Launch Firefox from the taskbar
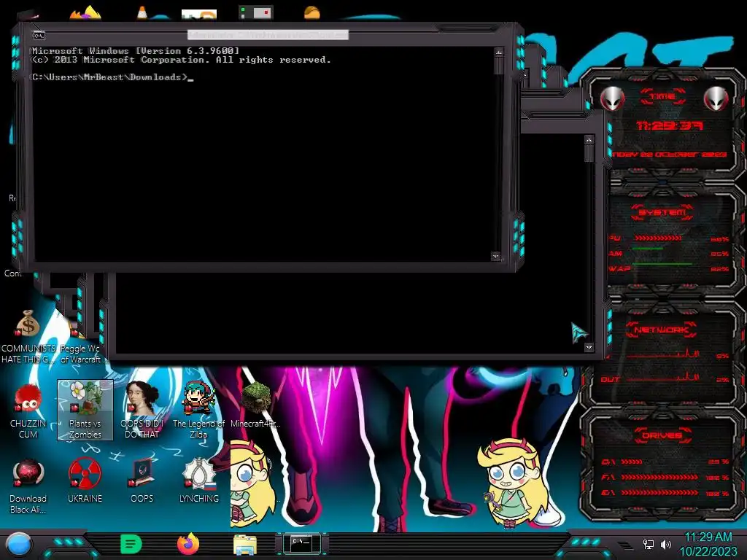 coord(188,544)
